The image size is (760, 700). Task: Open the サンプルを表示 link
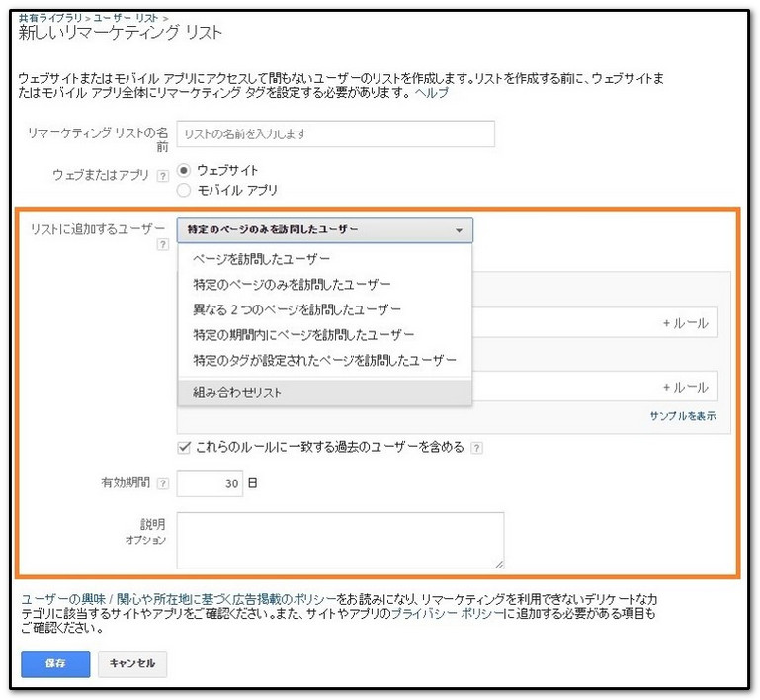[x=683, y=416]
